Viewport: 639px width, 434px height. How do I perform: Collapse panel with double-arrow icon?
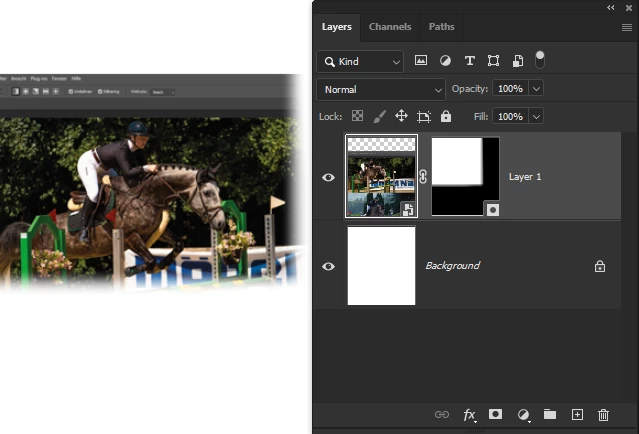610,8
